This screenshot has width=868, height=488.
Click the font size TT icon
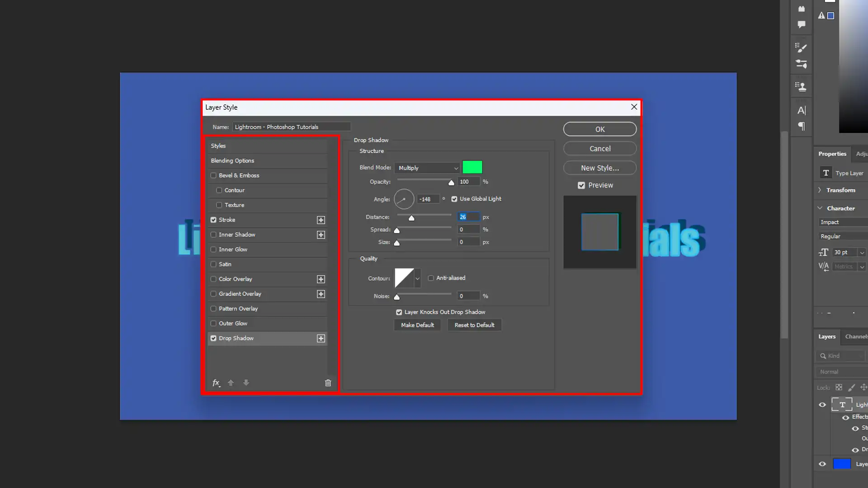tap(823, 252)
